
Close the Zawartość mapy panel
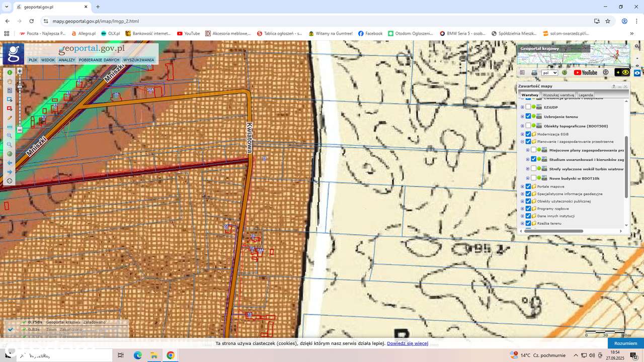(x=625, y=86)
